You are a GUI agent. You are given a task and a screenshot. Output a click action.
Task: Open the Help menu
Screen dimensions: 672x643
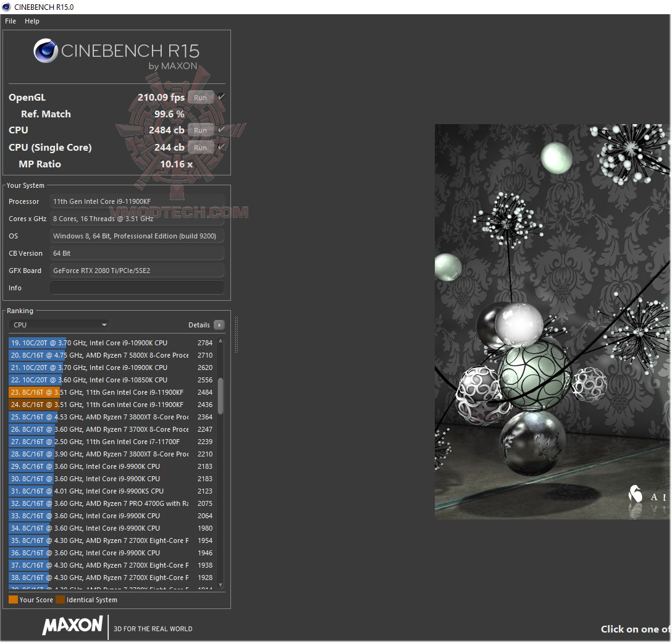point(31,21)
